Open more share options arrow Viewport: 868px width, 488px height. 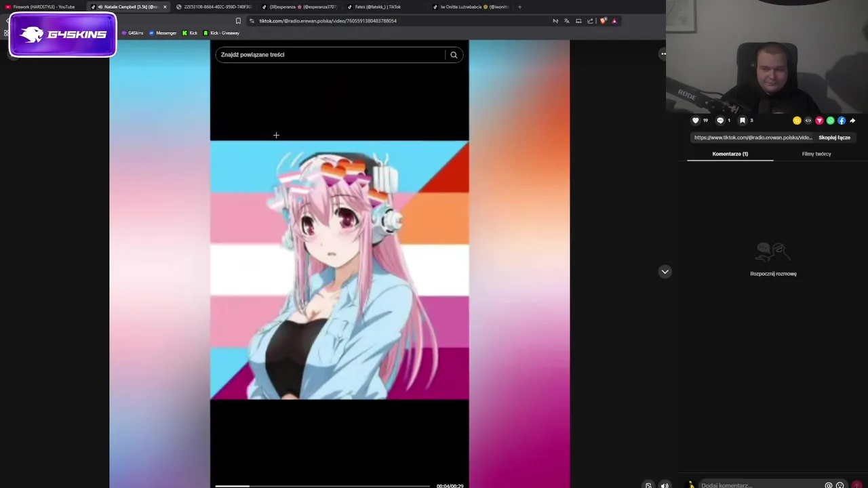tap(852, 121)
